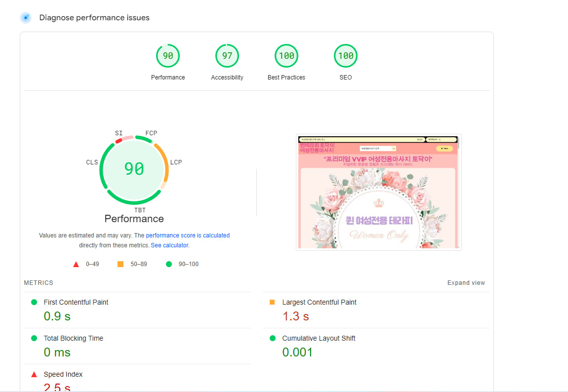Click the large 90 performance gauge
568x392 pixels.
click(x=134, y=169)
